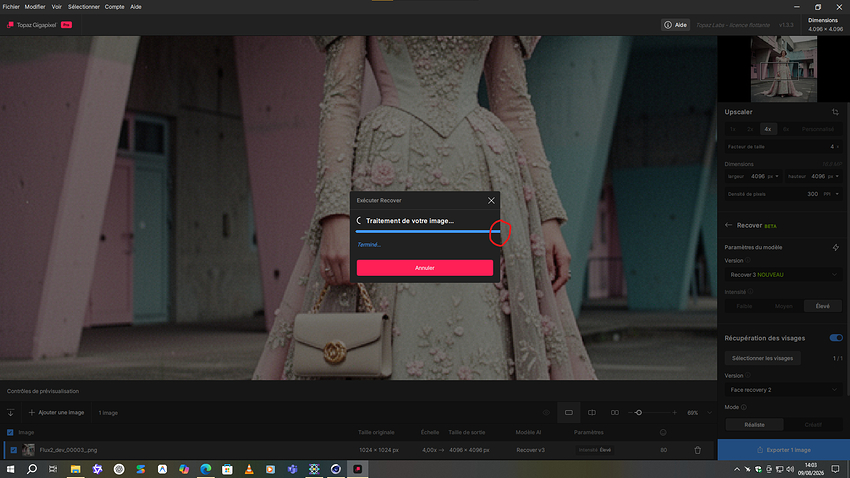Click the Topaz Gigapixel taskbar icon
This screenshot has height=478, width=850.
tap(358, 469)
